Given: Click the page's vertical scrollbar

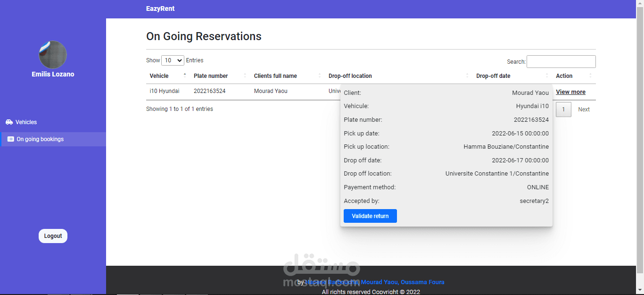Looking at the screenshot, I should pos(640,142).
